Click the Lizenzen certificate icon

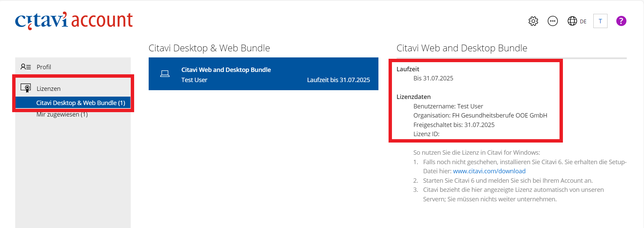(26, 88)
